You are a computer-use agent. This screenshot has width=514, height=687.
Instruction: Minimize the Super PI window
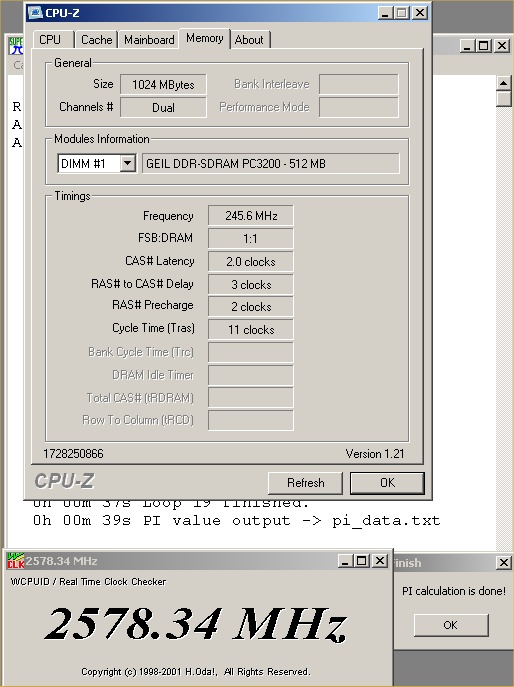(467, 46)
